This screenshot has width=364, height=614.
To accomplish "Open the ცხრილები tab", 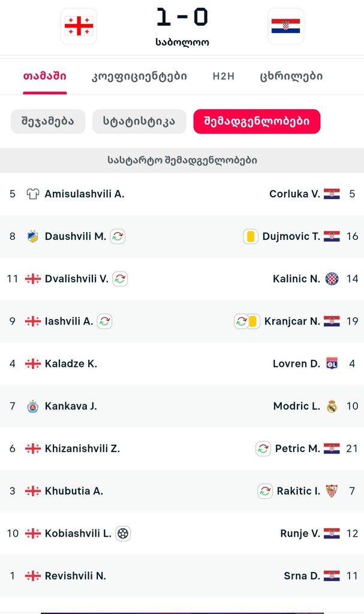I will 291,76.
